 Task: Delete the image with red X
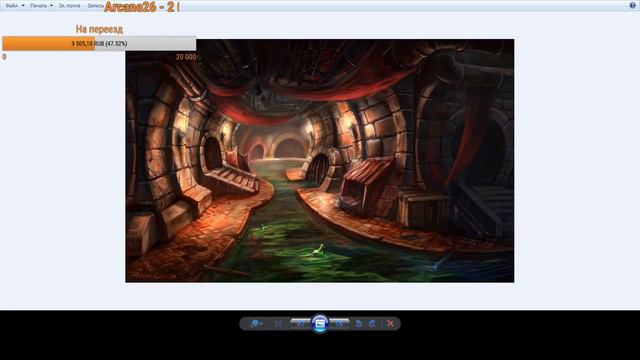(x=390, y=324)
